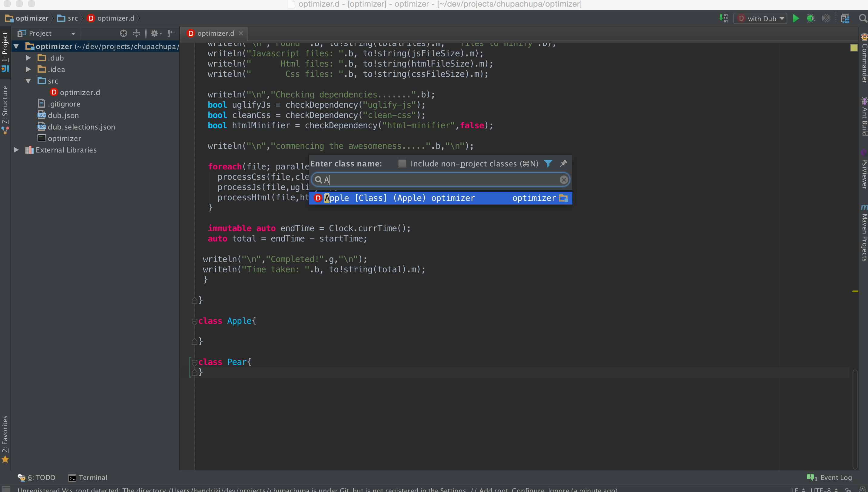The height and width of the screenshot is (492, 868).
Task: Click the filter funnel in class popup
Action: coord(548,164)
